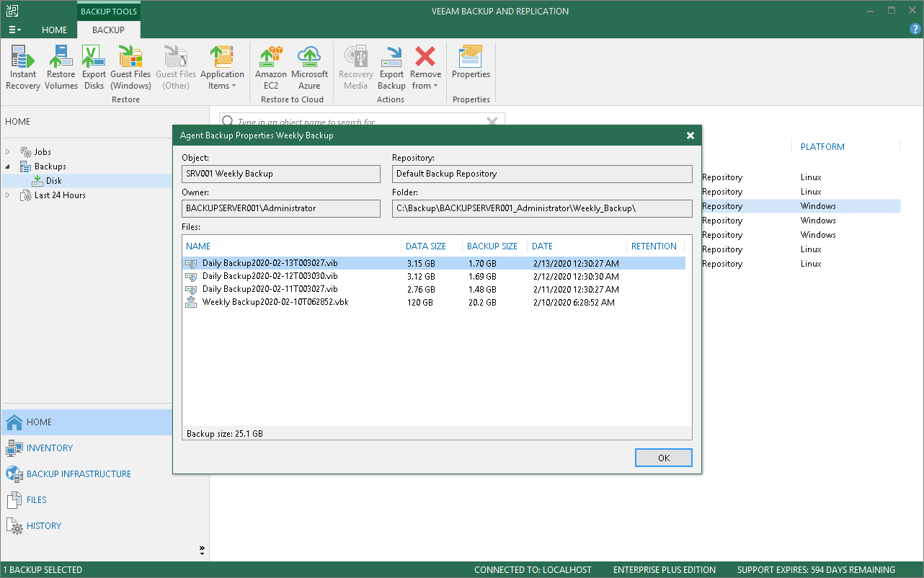Image resolution: width=924 pixels, height=578 pixels.
Task: Click the Restore Volumes ribbon icon
Action: 61,68
